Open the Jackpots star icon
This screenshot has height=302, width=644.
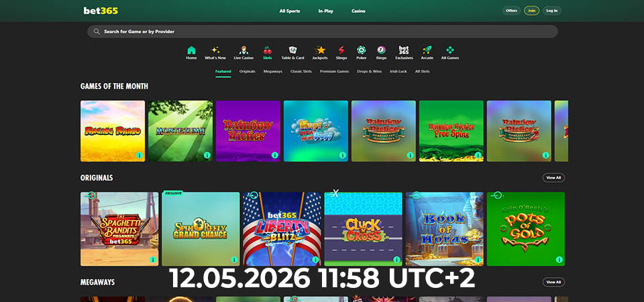pos(319,50)
